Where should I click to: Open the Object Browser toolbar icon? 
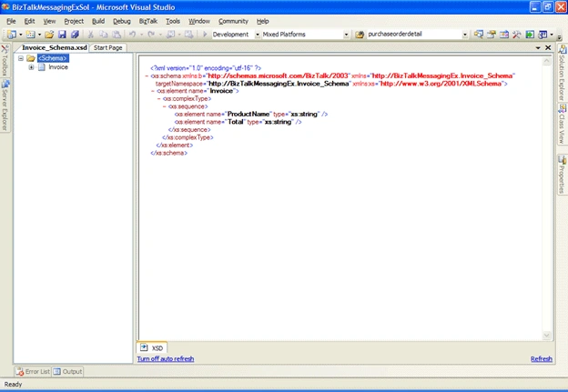coord(504,35)
